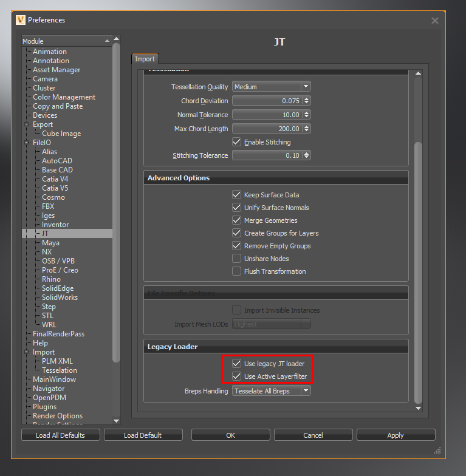This screenshot has height=476, width=466.
Task: Enable Unshare Nodes checkbox
Action: 237,259
